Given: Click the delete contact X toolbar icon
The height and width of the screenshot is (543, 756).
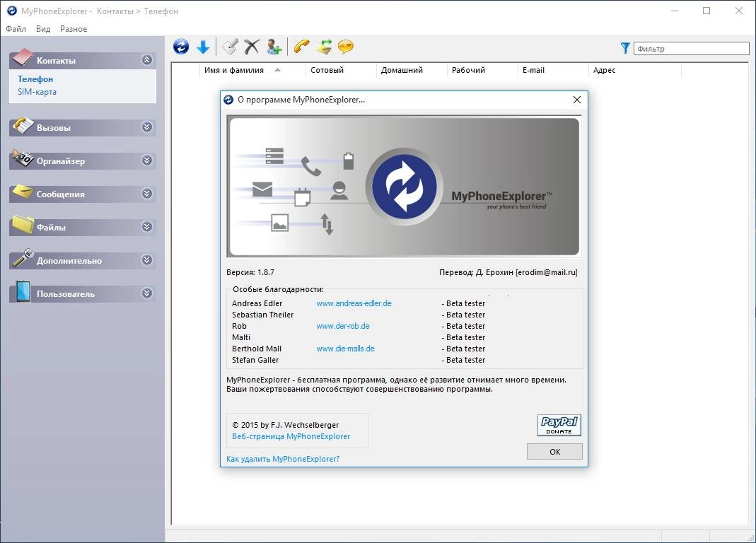Looking at the screenshot, I should (251, 47).
